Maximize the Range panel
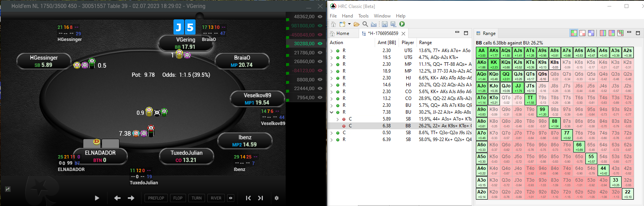Screen dimensions: 644x206 click(x=638, y=33)
